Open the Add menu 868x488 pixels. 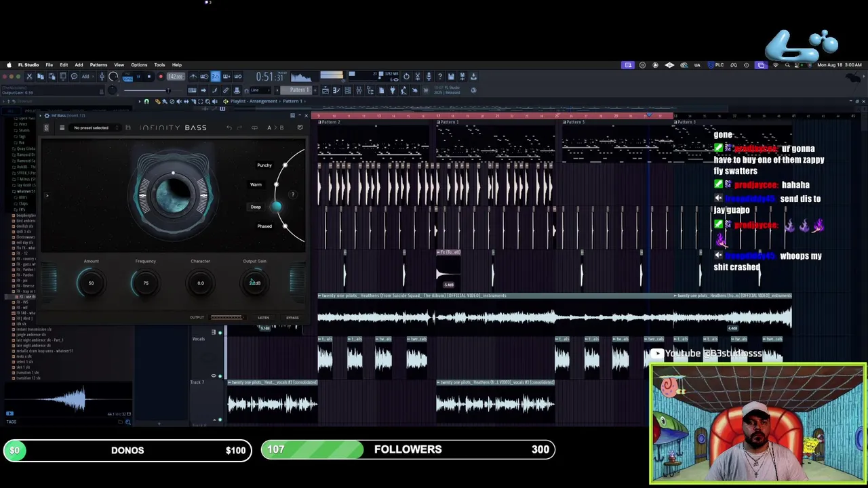point(79,65)
